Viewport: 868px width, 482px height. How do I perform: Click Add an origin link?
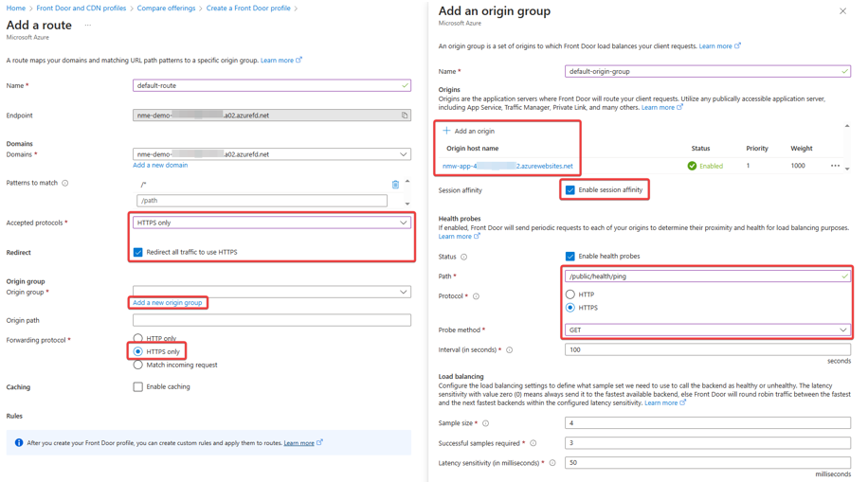[475, 131]
